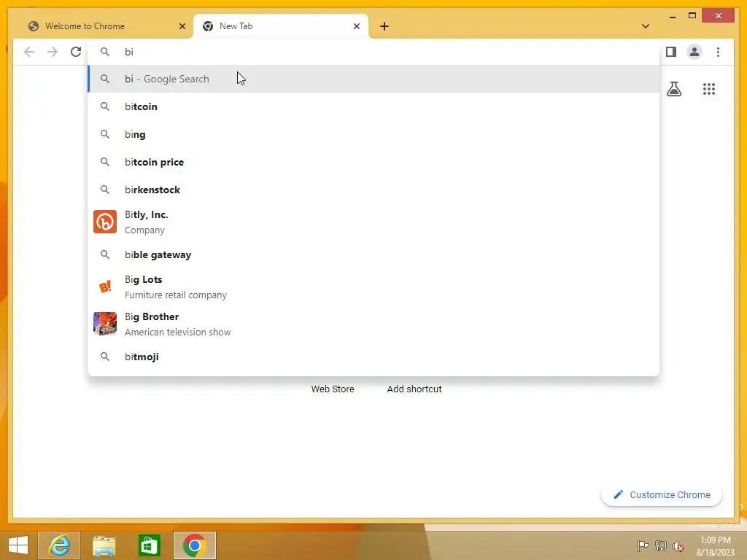Click the Customize Chrome button
Image resolution: width=747 pixels, height=560 pixels.
(x=662, y=495)
